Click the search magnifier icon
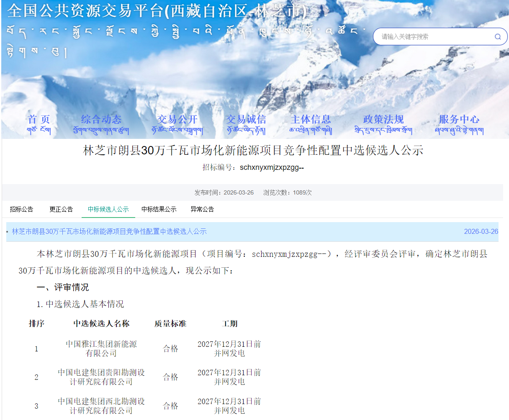Screen dimensions: 509x420 click(x=498, y=36)
